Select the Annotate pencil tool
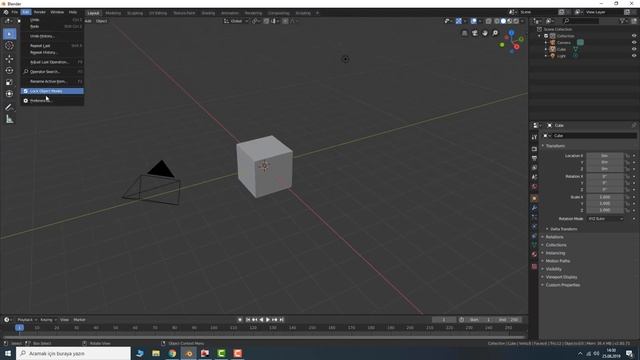This screenshot has height=360, width=640. (x=9, y=107)
